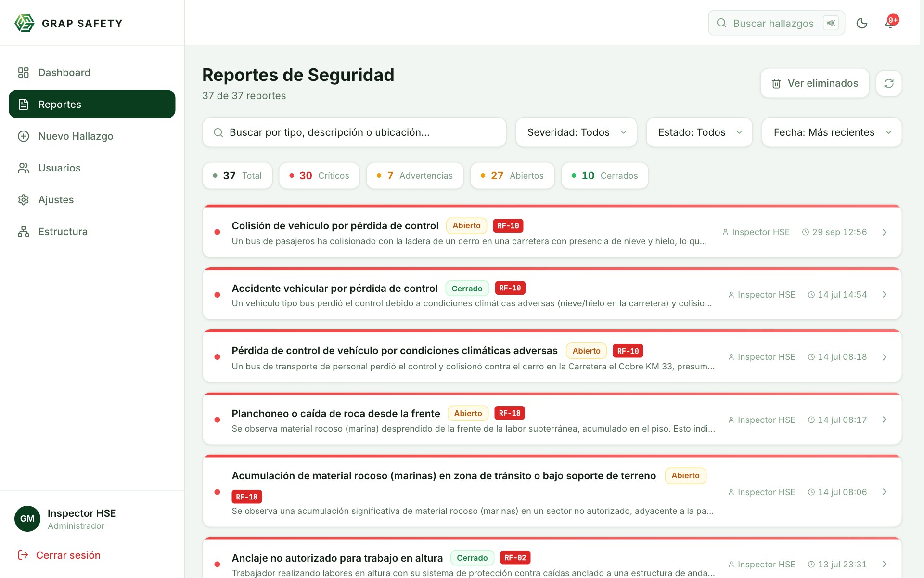Click the Ver eliminados button
The image size is (924, 578).
point(815,83)
